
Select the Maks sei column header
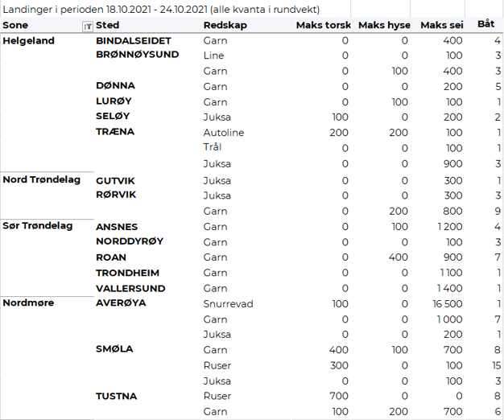point(441,26)
